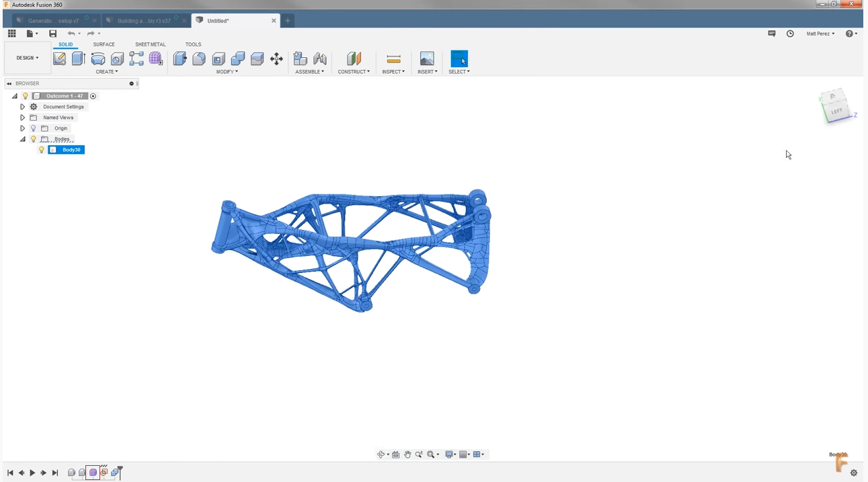
Task: Open the Create Form purple icon
Action: (156, 59)
